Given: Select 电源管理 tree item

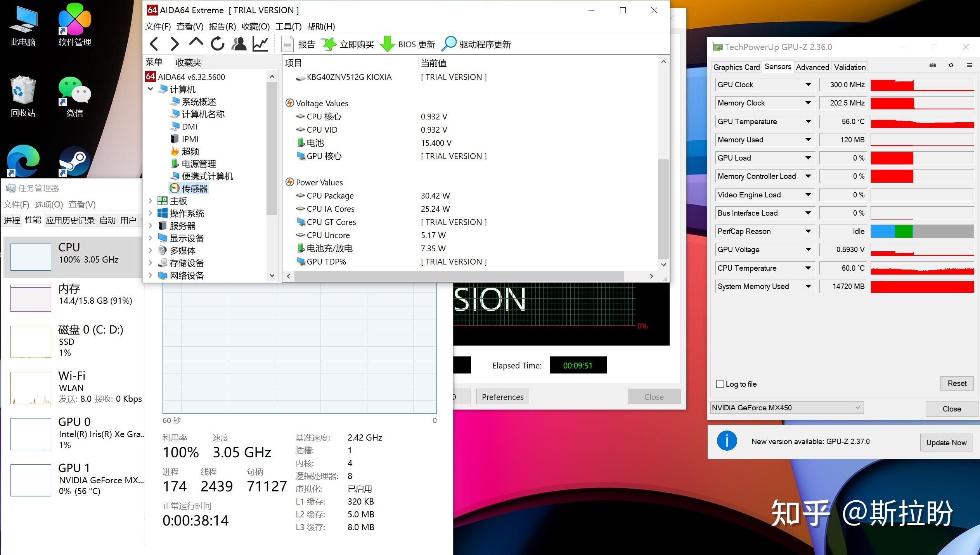Looking at the screenshot, I should coord(193,164).
